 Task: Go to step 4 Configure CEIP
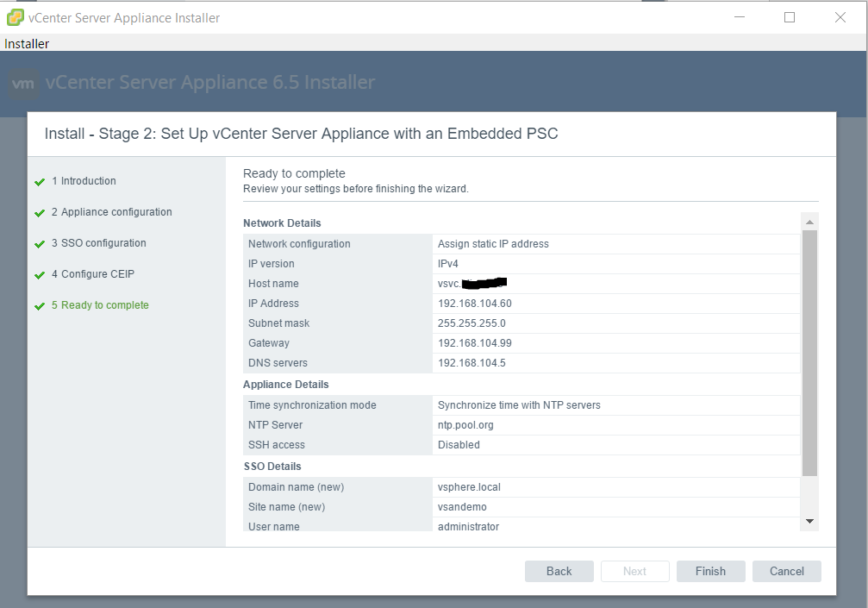93,274
